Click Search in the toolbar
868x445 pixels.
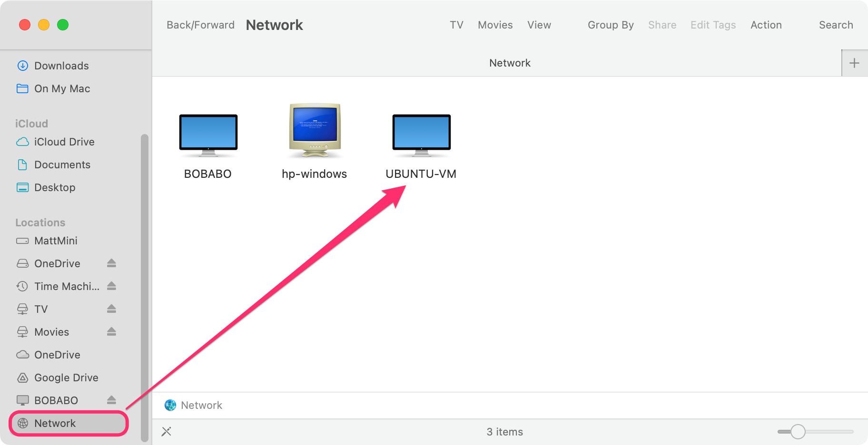click(836, 25)
